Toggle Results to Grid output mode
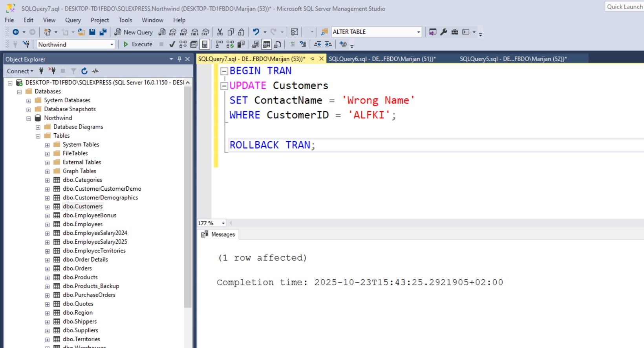This screenshot has width=644, height=348. point(267,44)
